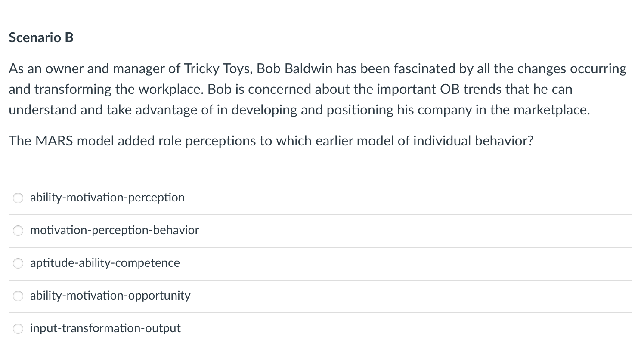The height and width of the screenshot is (352, 644).
Task: Click the word 'MARS' in the question
Action: pyautogui.click(x=54, y=141)
